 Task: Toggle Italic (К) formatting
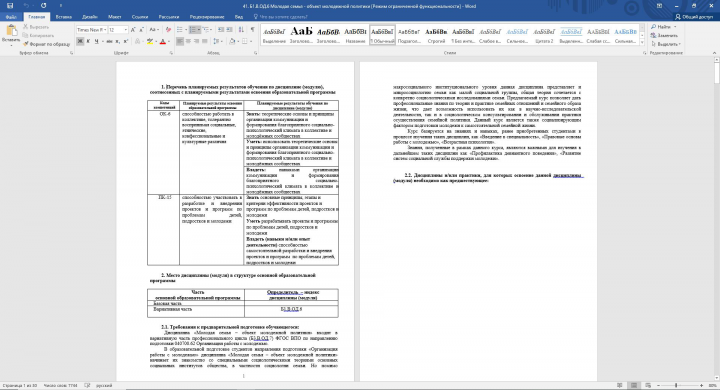[x=88, y=41]
